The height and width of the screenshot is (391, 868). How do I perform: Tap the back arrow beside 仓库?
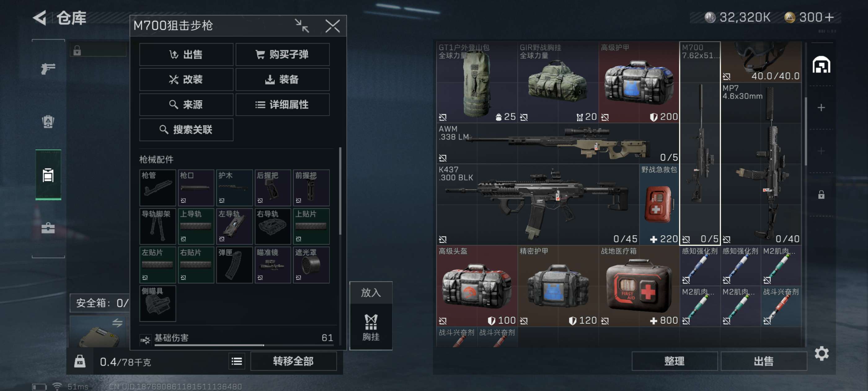point(39,18)
